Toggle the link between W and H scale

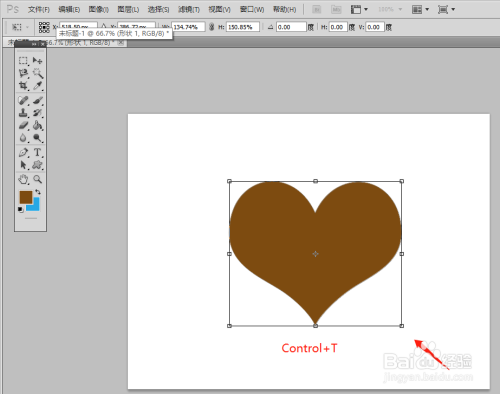211,27
